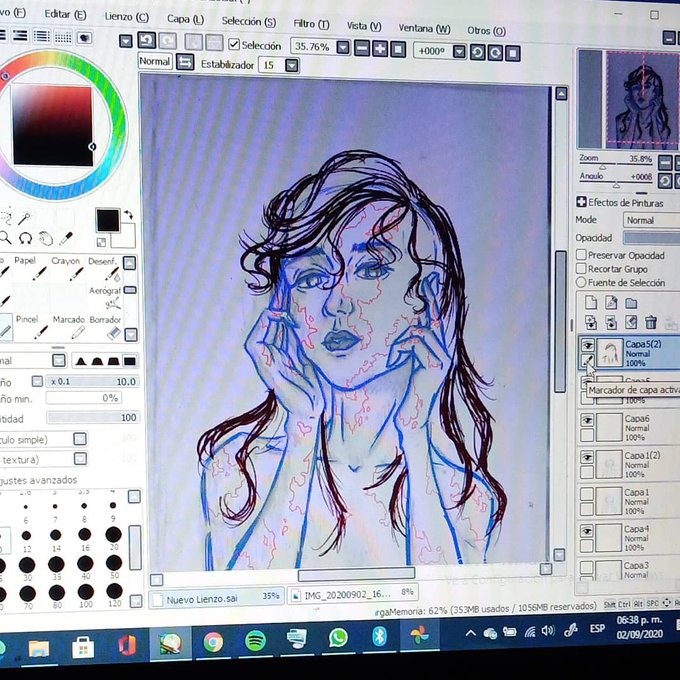Open the Vista menu
Image resolution: width=680 pixels, height=680 pixels.
pyautogui.click(x=364, y=26)
